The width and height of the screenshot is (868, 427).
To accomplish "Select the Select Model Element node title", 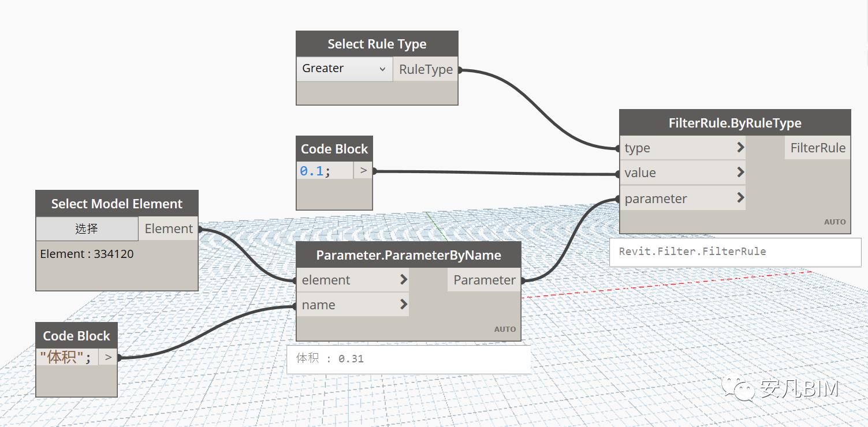I will point(117,204).
